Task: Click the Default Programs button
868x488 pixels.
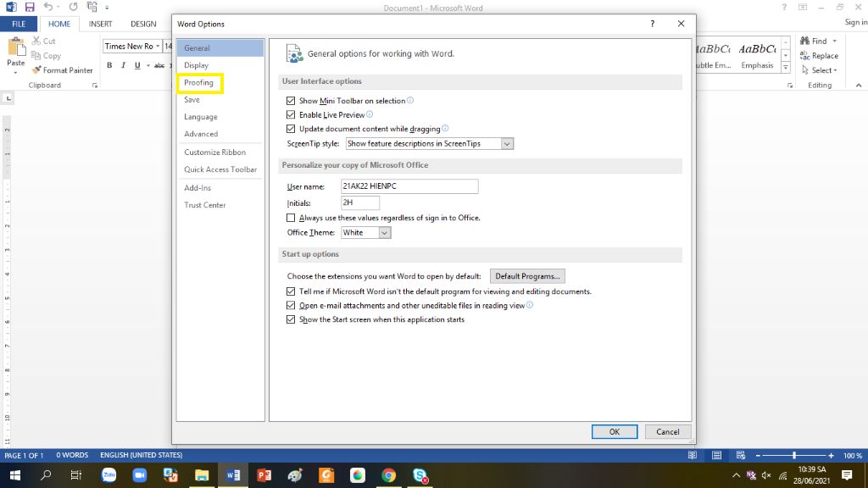Action: coord(527,276)
